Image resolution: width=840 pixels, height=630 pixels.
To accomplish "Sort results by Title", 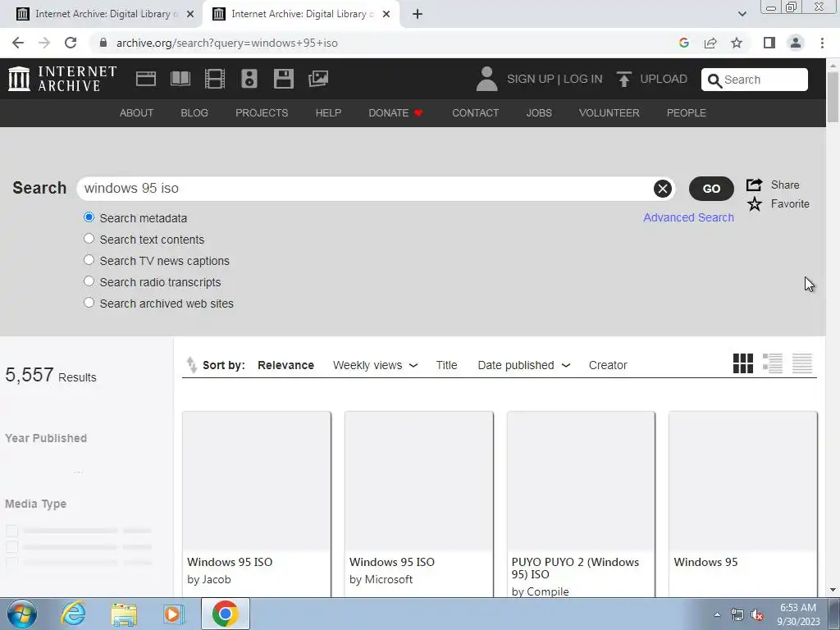I will (446, 365).
